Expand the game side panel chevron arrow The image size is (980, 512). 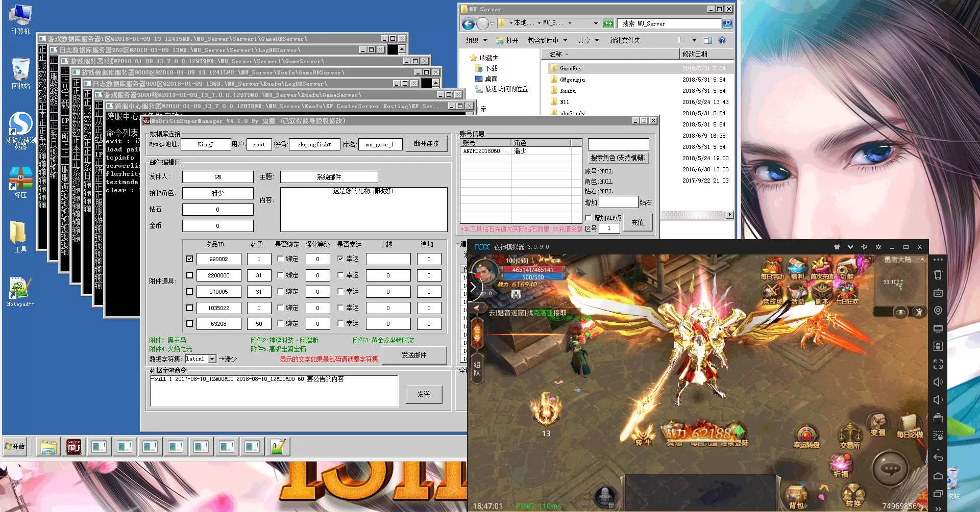pyautogui.click(x=473, y=288)
